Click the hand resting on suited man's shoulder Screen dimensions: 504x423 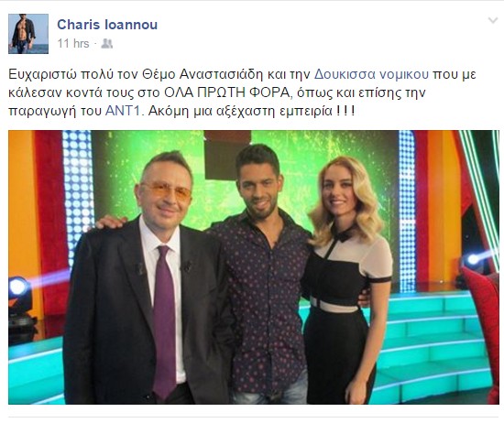(x=111, y=222)
